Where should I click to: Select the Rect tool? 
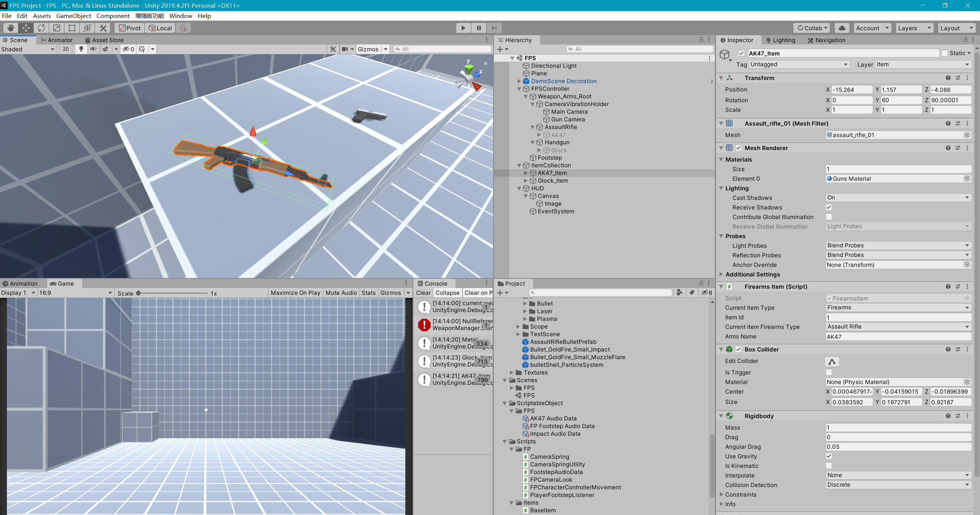(72, 28)
